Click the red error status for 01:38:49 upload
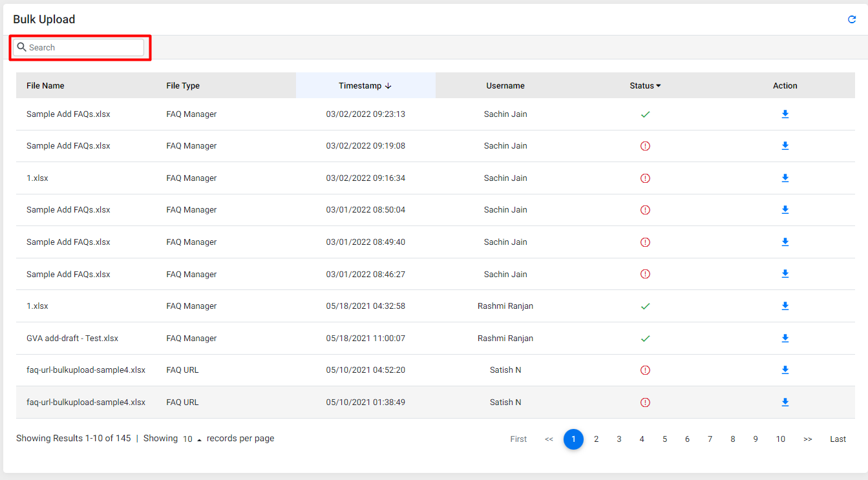Image resolution: width=868 pixels, height=480 pixels. pyautogui.click(x=645, y=402)
